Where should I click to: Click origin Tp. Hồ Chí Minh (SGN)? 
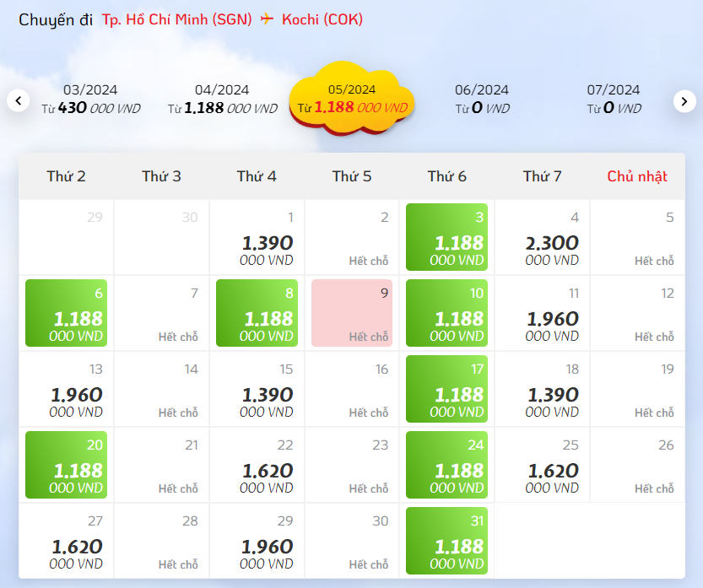(x=177, y=19)
